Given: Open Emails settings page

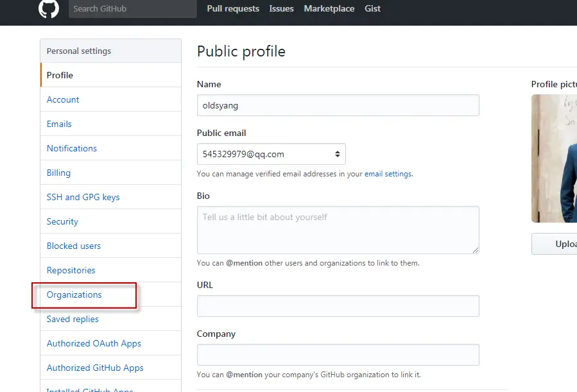Looking at the screenshot, I should pyautogui.click(x=59, y=124).
